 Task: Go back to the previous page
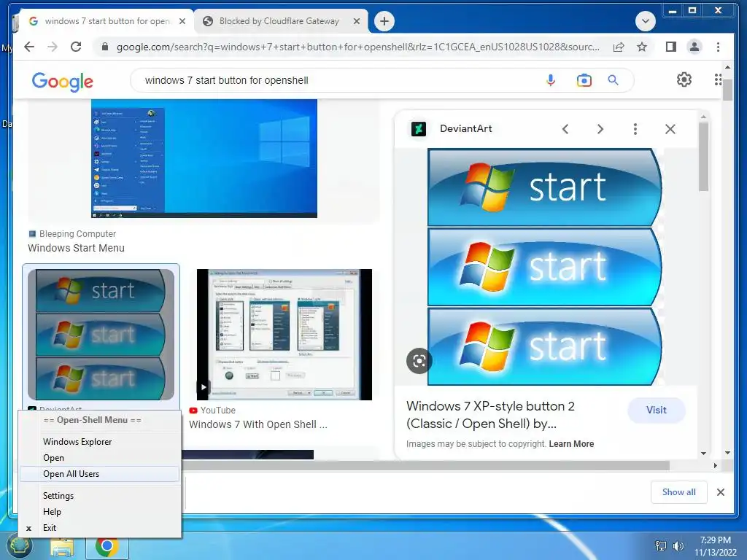pyautogui.click(x=29, y=47)
